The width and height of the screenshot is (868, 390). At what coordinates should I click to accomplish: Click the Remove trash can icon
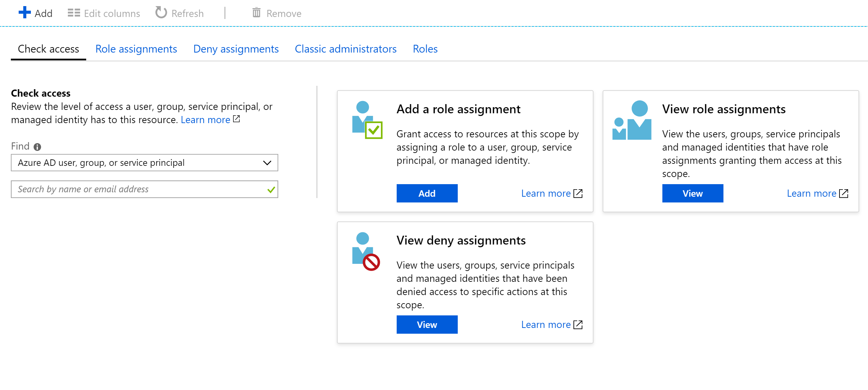(x=256, y=13)
